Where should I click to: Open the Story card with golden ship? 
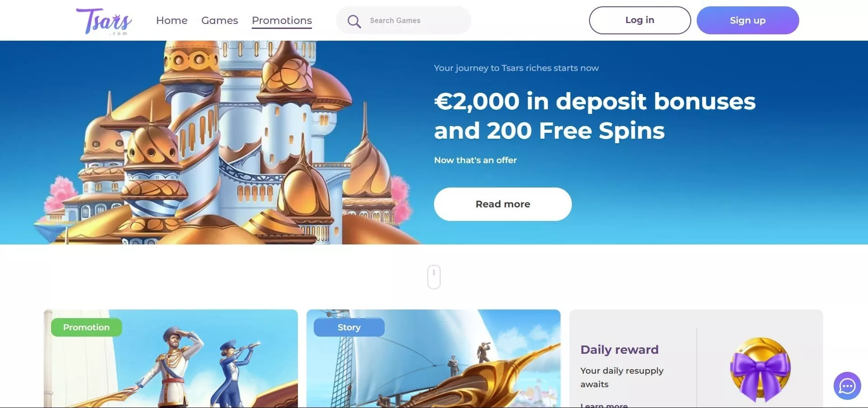point(434,359)
